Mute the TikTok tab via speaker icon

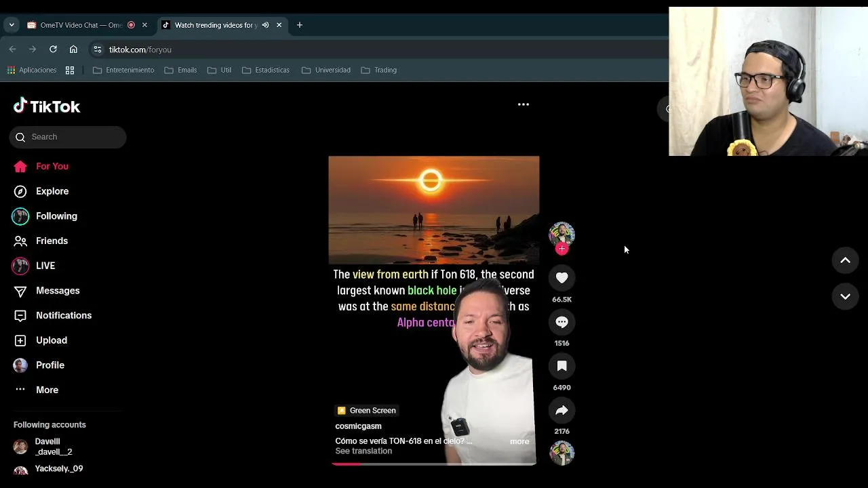tap(266, 25)
